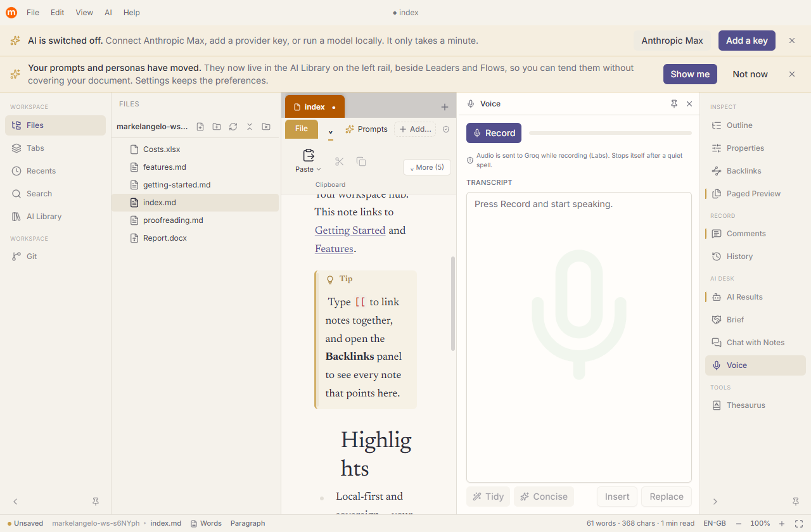Open the EN-GB language selector
The height and width of the screenshot is (532, 811).
click(714, 524)
